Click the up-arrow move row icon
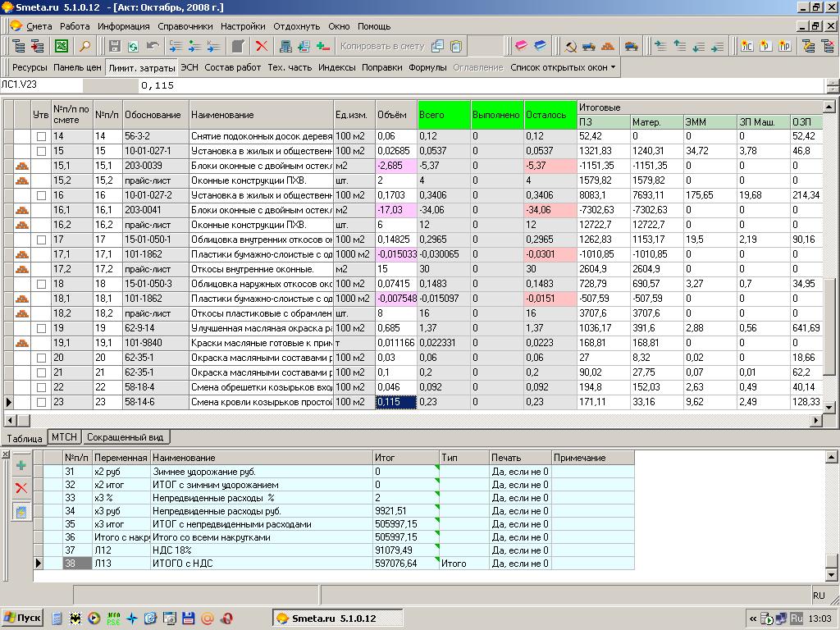Image resolution: width=840 pixels, height=630 pixels. point(679,46)
